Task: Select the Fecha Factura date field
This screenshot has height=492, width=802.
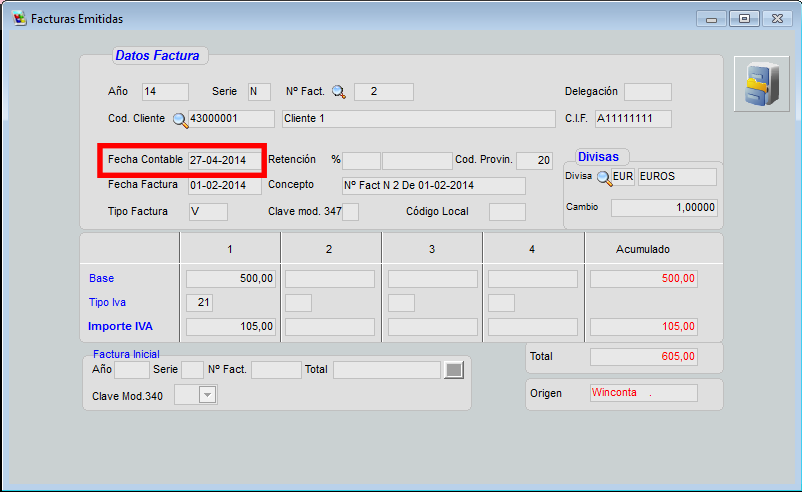Action: (x=224, y=186)
